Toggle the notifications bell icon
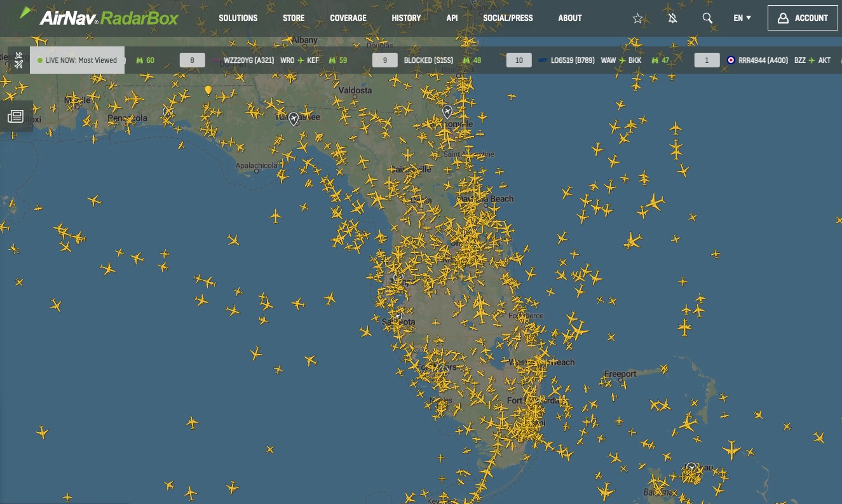842x504 pixels. [672, 18]
